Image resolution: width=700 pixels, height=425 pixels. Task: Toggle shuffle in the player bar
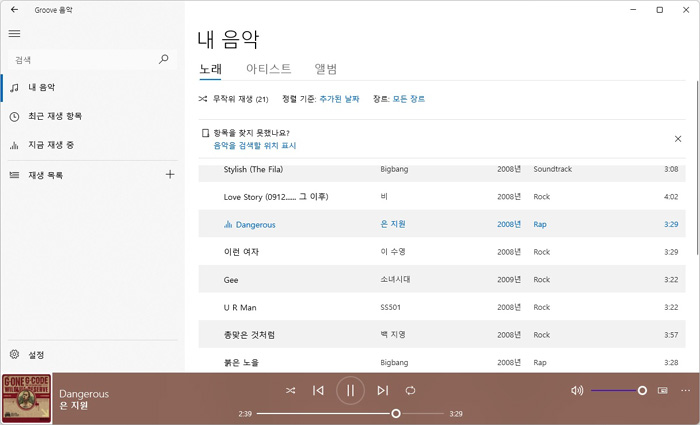click(291, 391)
